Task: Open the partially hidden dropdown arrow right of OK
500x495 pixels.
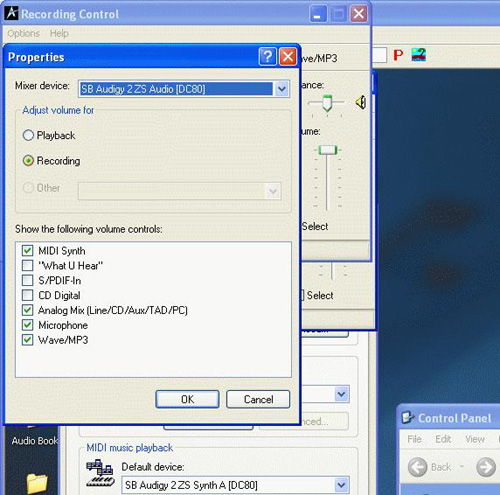Action: coord(341,394)
